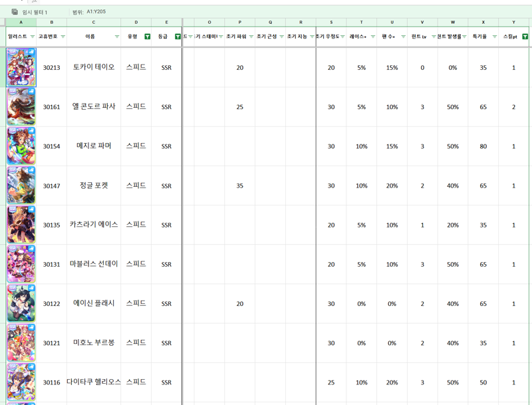The width and height of the screenshot is (532, 405).
Task: Click the 일러스트 header cell
Action: (x=21, y=37)
